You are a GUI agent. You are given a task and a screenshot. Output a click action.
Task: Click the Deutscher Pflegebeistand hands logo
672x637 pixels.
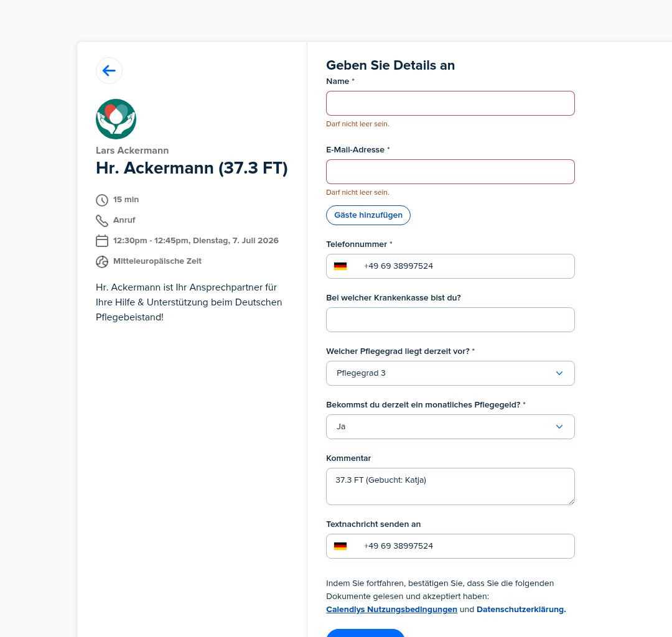tap(116, 119)
